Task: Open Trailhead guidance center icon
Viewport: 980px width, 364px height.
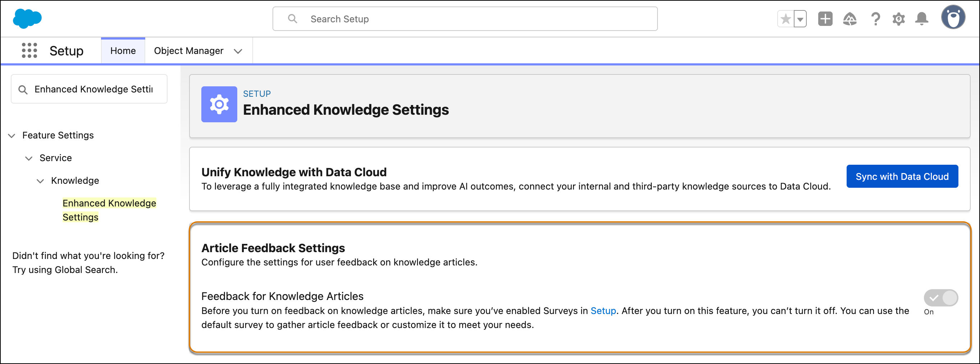Action: [850, 19]
